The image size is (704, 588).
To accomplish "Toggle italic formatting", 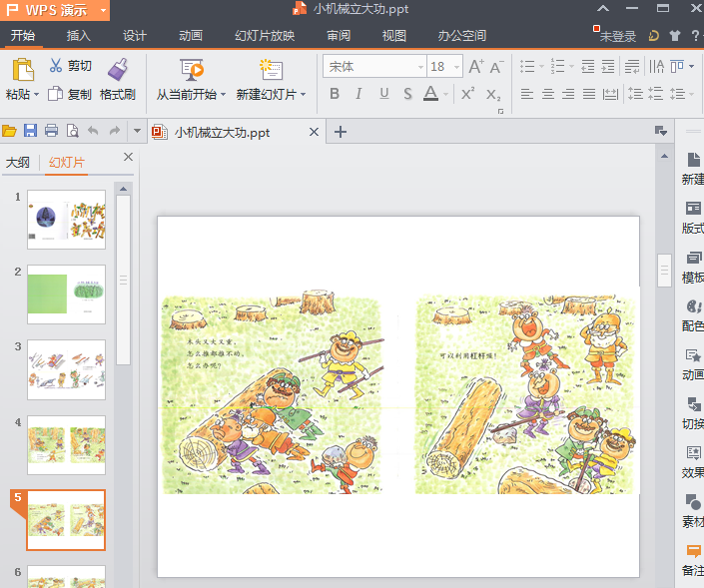I will tap(358, 94).
